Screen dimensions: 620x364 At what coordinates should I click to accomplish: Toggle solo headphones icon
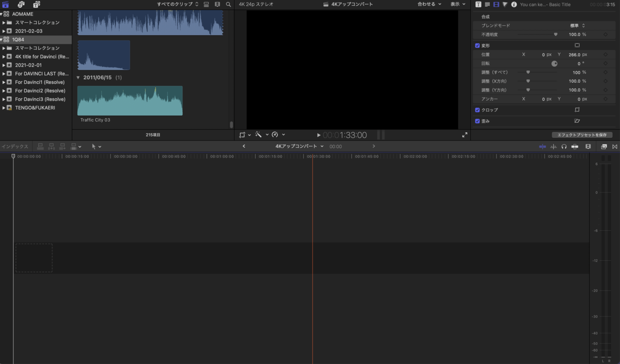tap(564, 147)
